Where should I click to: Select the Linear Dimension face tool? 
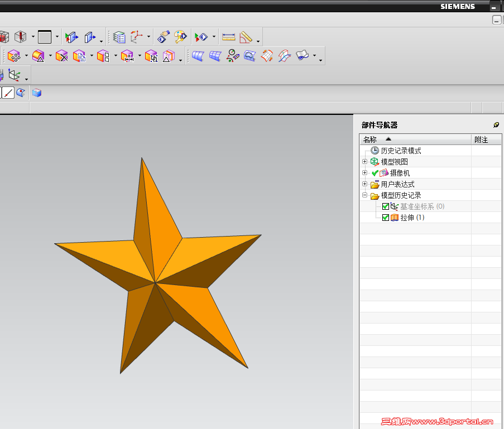click(127, 56)
